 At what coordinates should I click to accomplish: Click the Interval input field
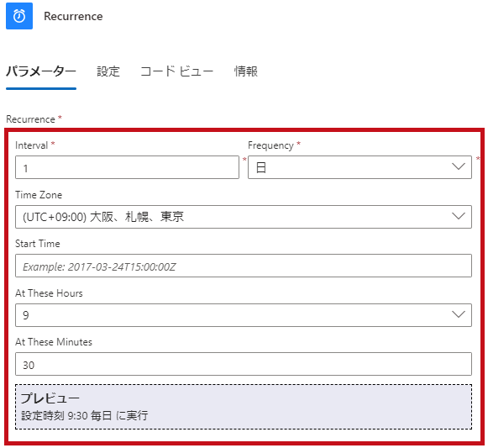[128, 167]
